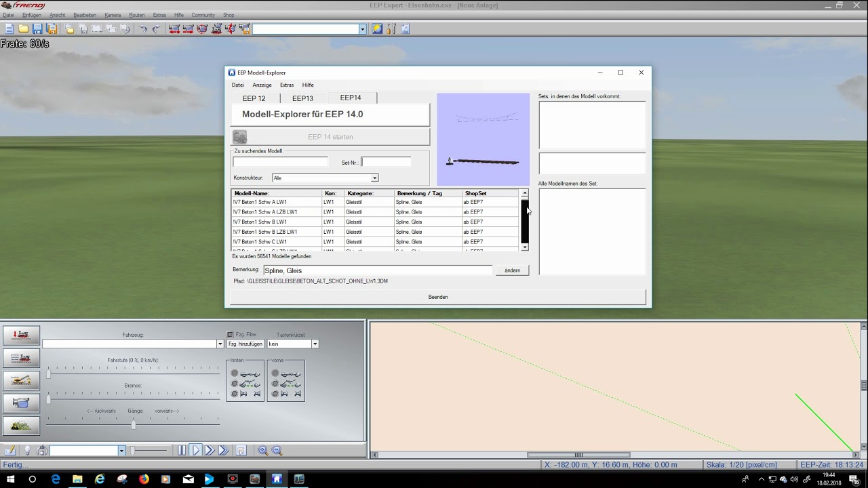The height and width of the screenshot is (488, 868).
Task: Select the train placement mode button
Action: click(21, 335)
